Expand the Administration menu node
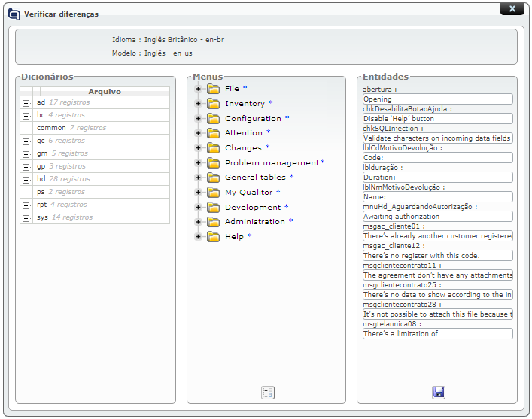The width and height of the screenshot is (532, 419). tap(198, 222)
